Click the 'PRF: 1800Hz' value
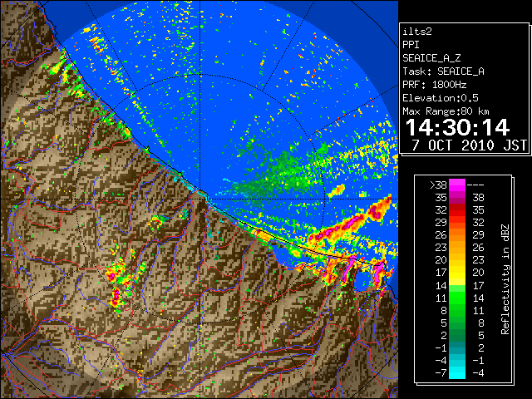The width and height of the screenshot is (532, 399). tap(435, 85)
